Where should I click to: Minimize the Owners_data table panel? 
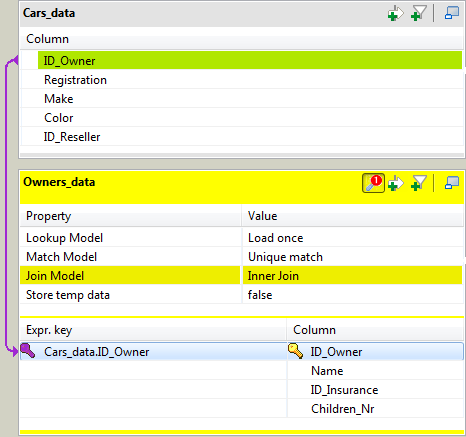point(452,183)
